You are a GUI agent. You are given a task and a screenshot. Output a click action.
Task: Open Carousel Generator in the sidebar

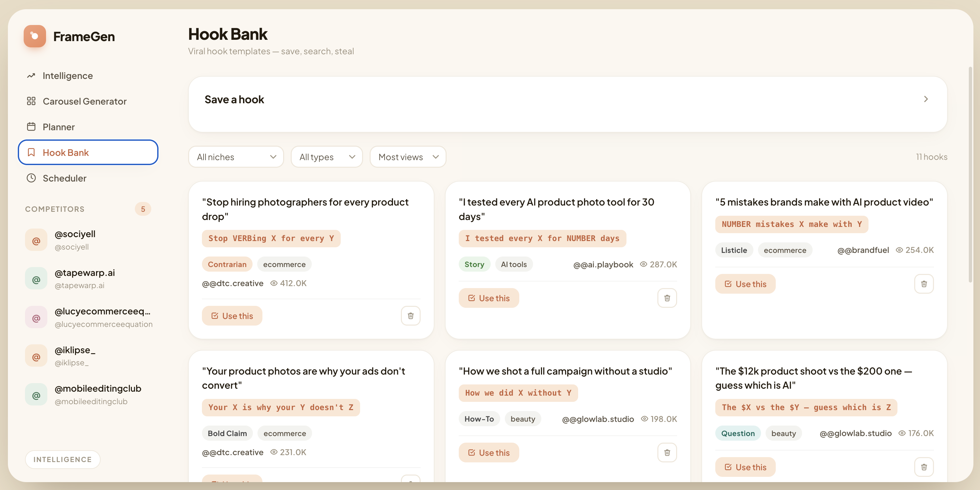tap(88, 101)
